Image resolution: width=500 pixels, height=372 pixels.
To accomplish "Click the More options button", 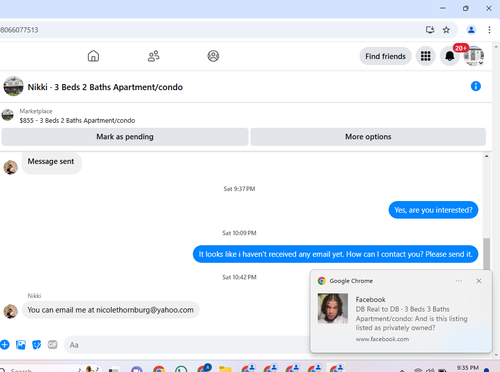I will click(x=368, y=137).
